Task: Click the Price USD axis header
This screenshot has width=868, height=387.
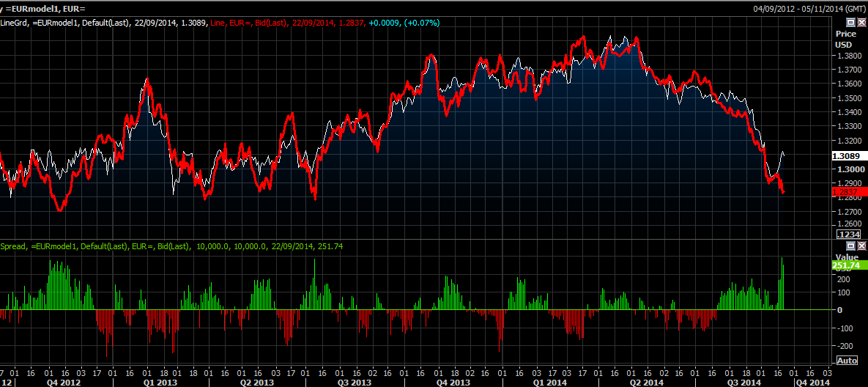Action: coord(845,40)
